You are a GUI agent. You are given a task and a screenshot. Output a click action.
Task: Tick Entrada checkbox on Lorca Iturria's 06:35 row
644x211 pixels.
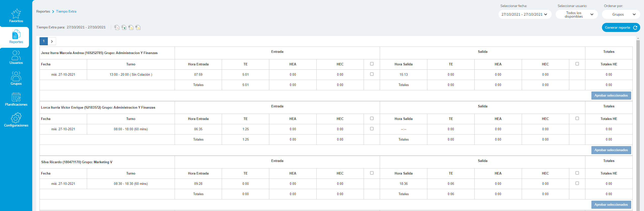click(372, 129)
